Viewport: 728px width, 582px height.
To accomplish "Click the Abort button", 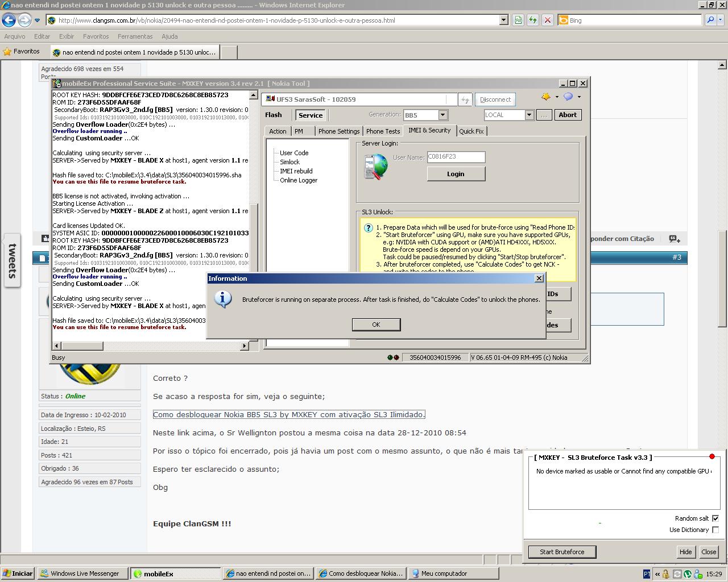I will tap(568, 115).
